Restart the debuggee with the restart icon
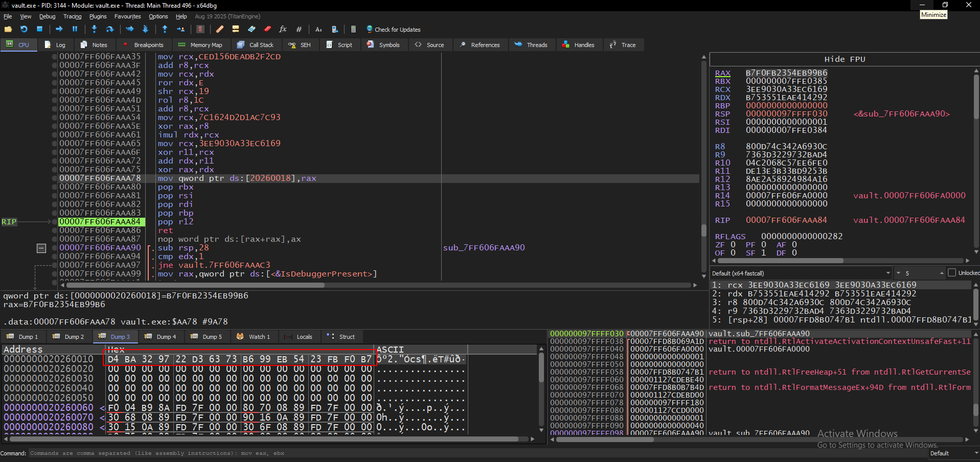The image size is (980, 462). coord(24,29)
